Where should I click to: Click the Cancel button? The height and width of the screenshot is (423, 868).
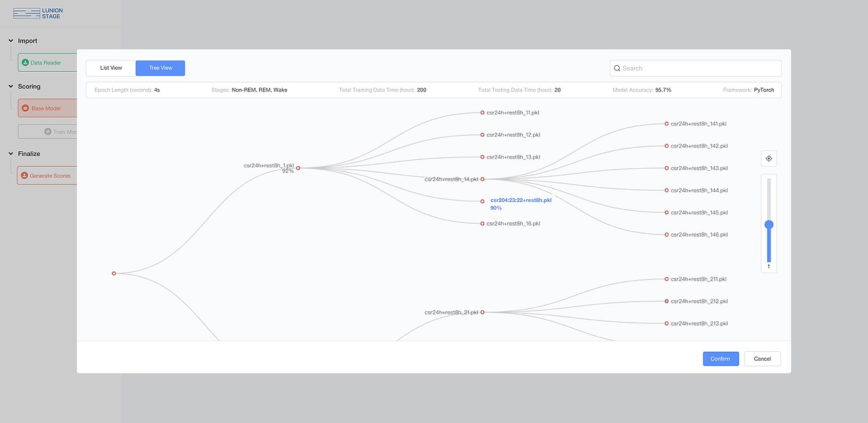coord(762,359)
